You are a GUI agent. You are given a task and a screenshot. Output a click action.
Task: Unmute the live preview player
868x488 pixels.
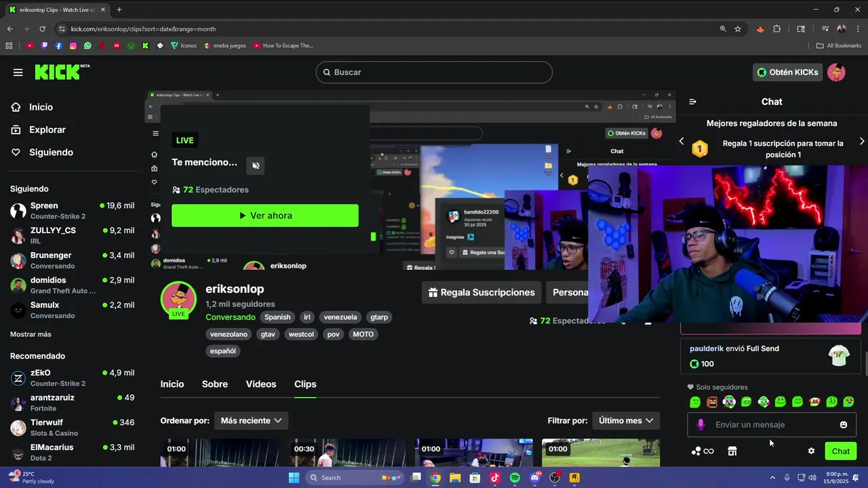tap(256, 165)
